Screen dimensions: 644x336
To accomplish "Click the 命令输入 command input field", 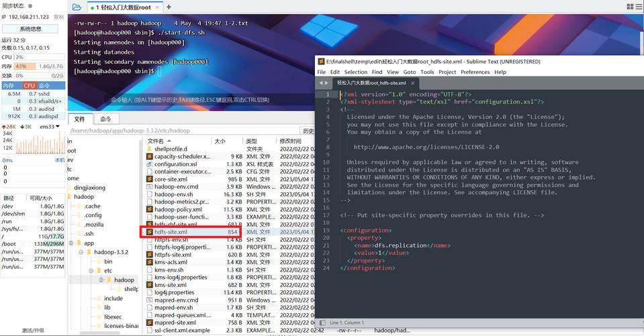I will click(190, 100).
